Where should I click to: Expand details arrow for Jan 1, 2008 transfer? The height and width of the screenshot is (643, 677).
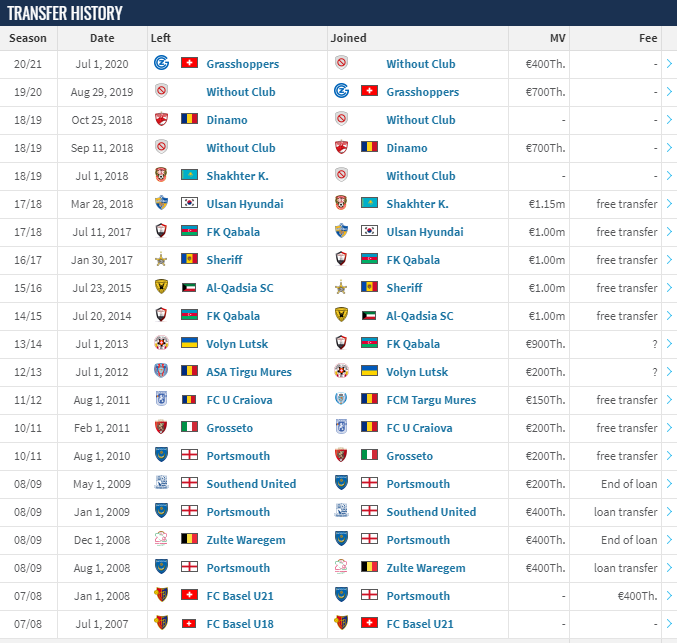point(669,596)
